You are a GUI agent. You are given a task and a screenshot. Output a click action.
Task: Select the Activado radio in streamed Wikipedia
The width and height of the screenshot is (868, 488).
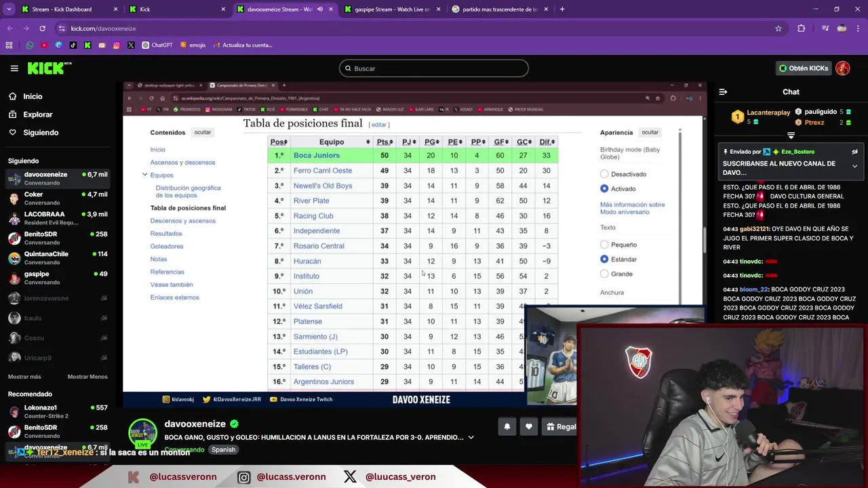pos(604,188)
